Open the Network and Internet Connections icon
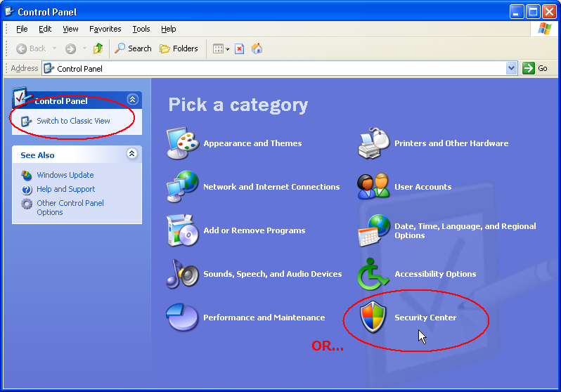The height and width of the screenshot is (392, 561). (x=183, y=187)
